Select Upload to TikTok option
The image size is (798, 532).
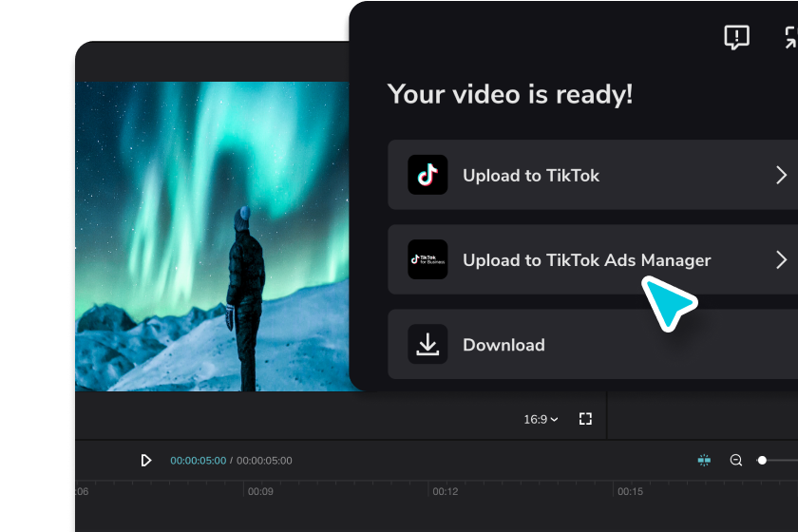coord(593,175)
